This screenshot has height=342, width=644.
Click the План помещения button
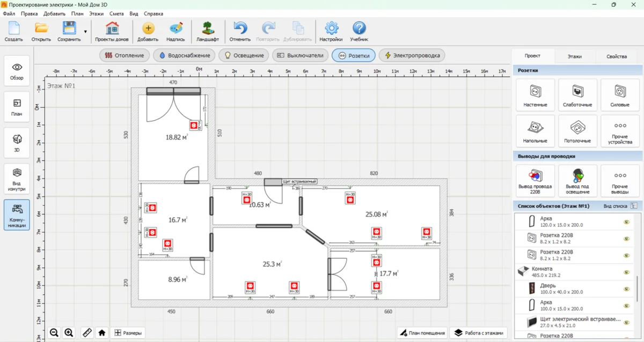coord(422,333)
